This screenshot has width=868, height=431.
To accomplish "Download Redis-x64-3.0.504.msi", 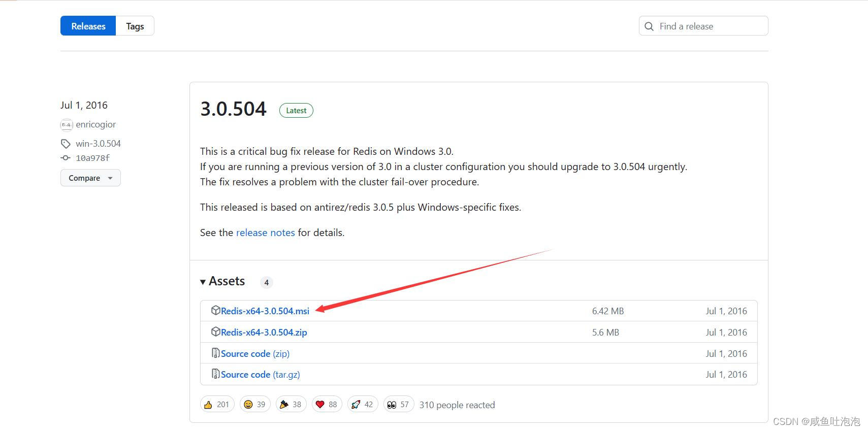I will (265, 311).
